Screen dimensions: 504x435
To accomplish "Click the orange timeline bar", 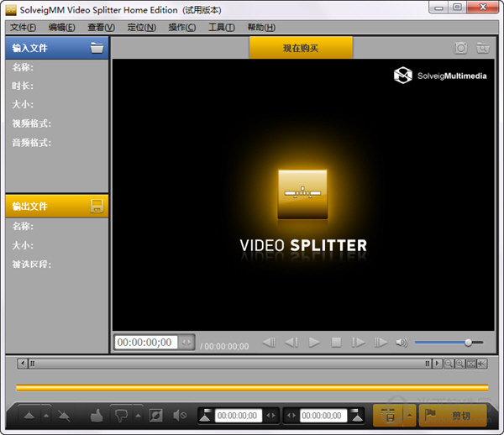I will 252,388.
